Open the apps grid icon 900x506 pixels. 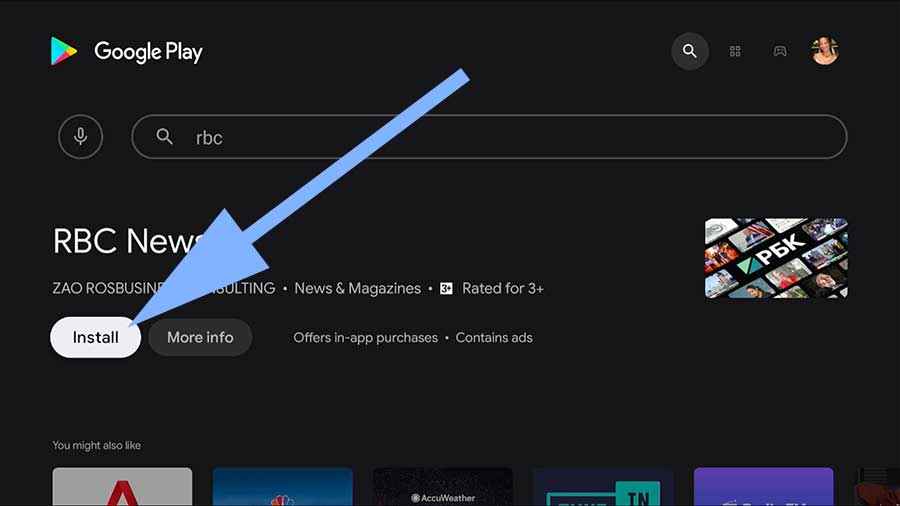[735, 51]
